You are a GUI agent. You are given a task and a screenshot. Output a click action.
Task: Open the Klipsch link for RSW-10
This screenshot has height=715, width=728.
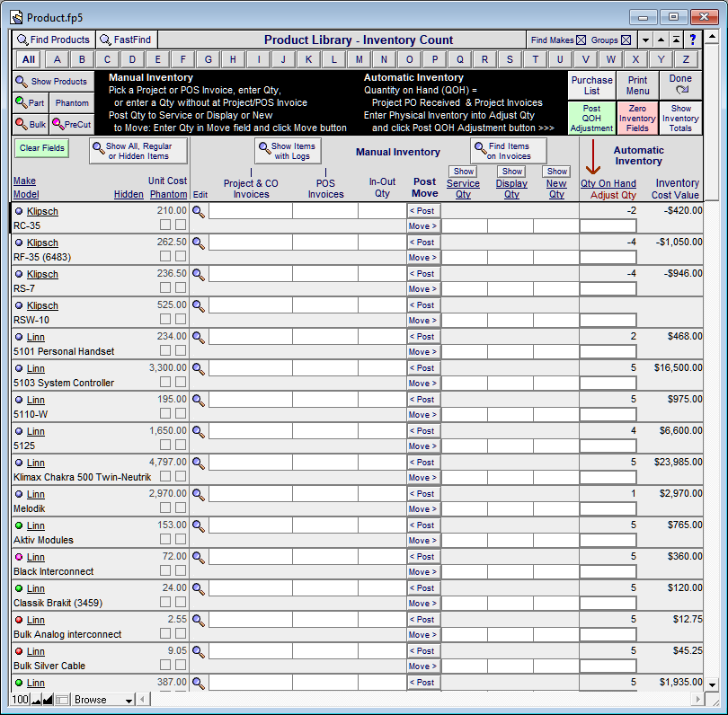42,305
